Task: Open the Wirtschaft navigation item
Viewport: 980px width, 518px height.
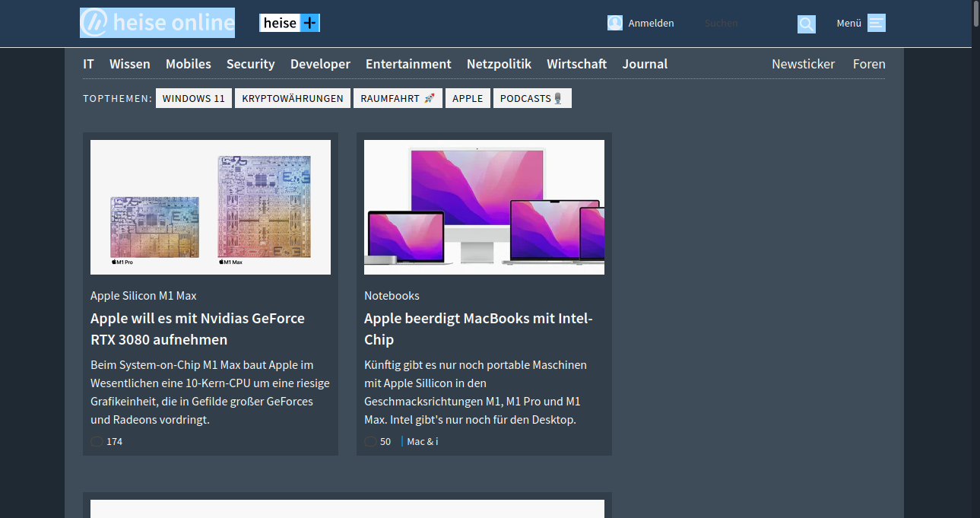Action: click(x=576, y=64)
